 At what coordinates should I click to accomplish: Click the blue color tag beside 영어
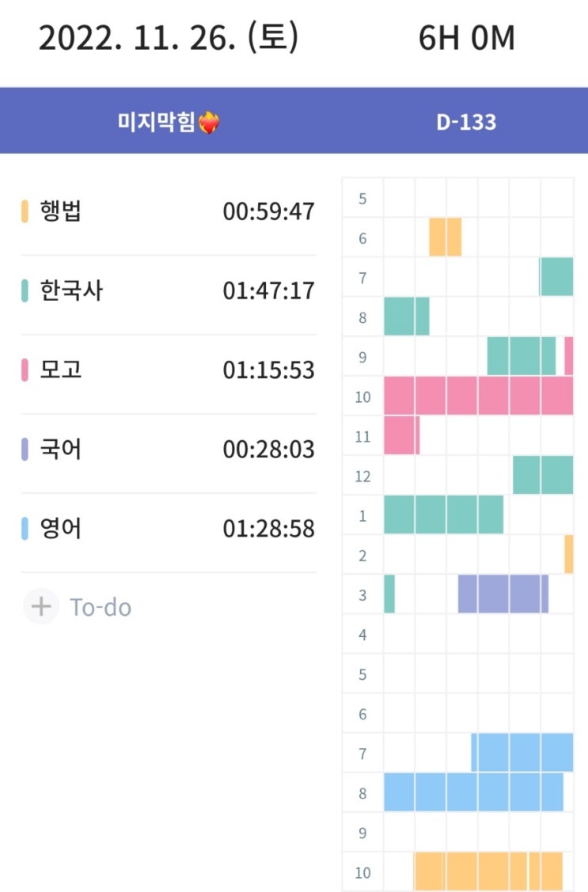click(25, 529)
